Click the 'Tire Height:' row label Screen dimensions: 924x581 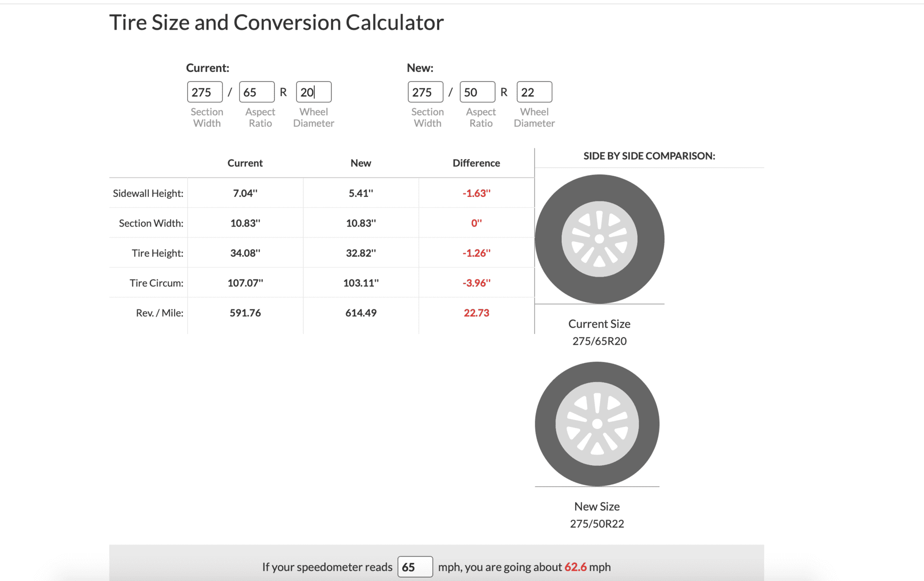coord(158,253)
